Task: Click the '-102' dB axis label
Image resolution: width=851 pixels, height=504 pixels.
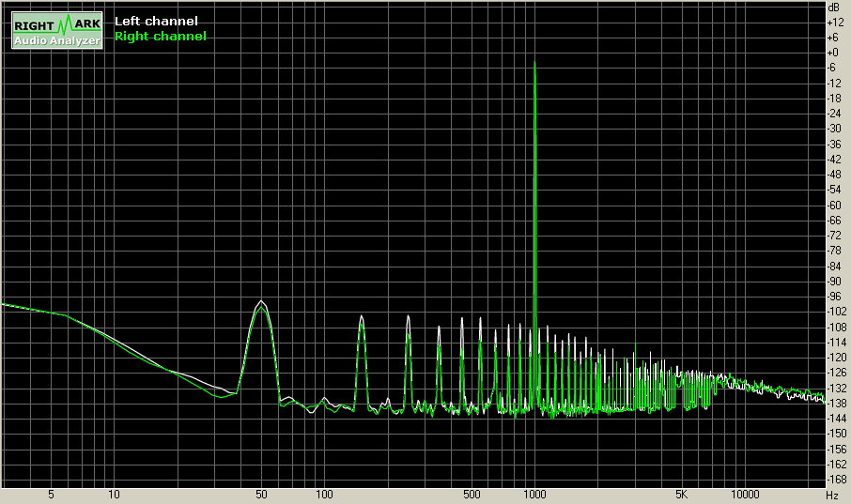Action: 836,312
